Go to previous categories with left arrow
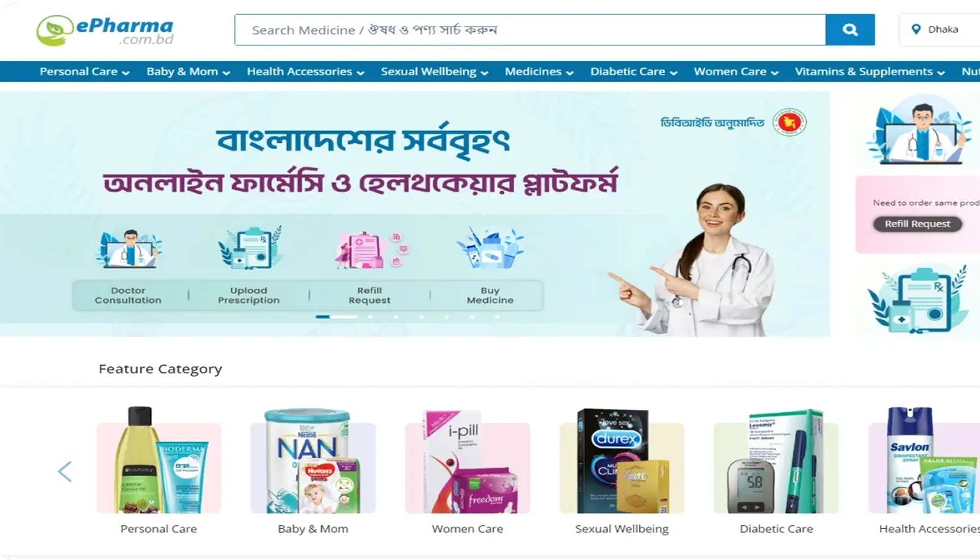Screen dimensions: 980x560 click(65, 471)
